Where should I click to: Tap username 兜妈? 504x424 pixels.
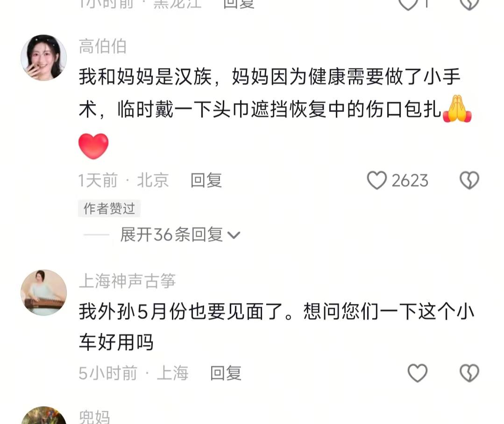(x=94, y=417)
